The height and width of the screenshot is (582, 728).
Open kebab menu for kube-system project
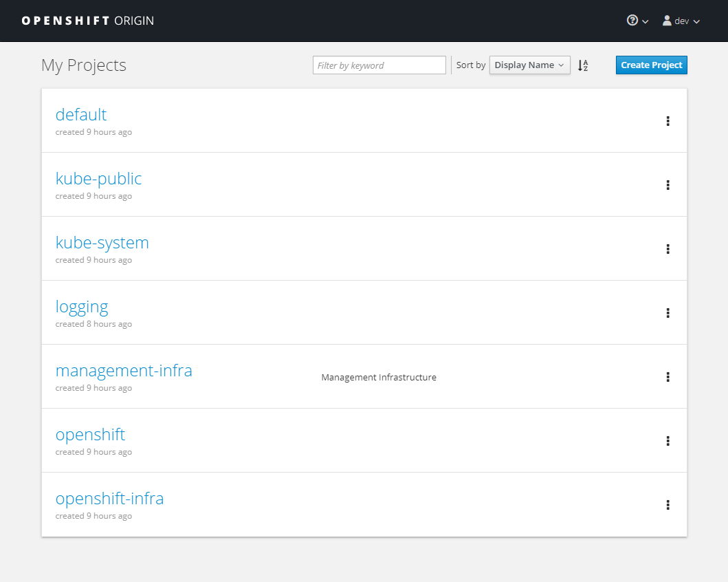tap(668, 250)
